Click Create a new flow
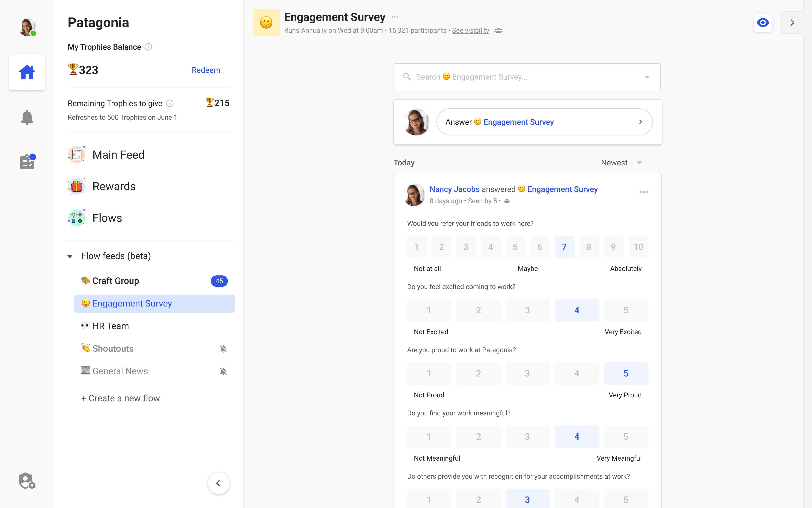Image resolution: width=812 pixels, height=508 pixels. point(120,398)
